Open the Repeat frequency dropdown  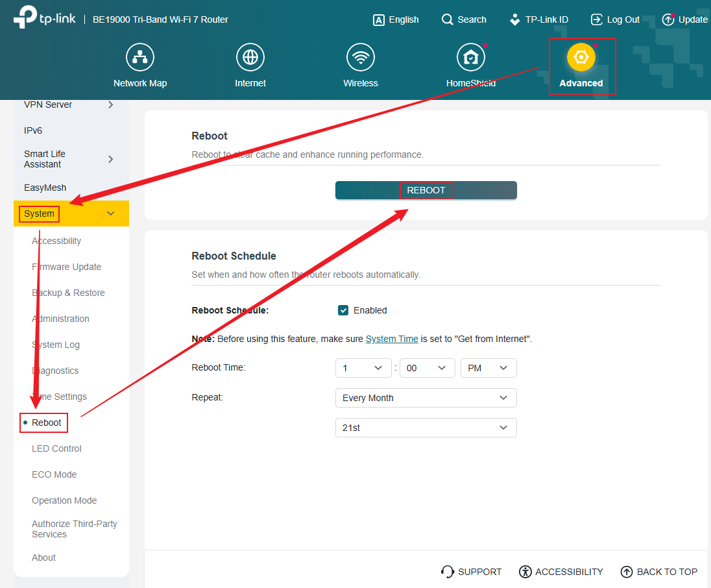tap(426, 398)
